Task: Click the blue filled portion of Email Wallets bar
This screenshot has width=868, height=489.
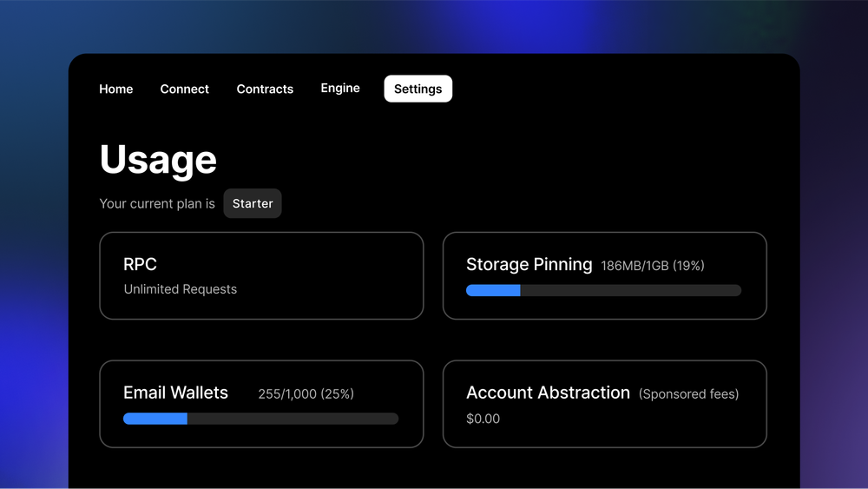Action: coord(155,419)
